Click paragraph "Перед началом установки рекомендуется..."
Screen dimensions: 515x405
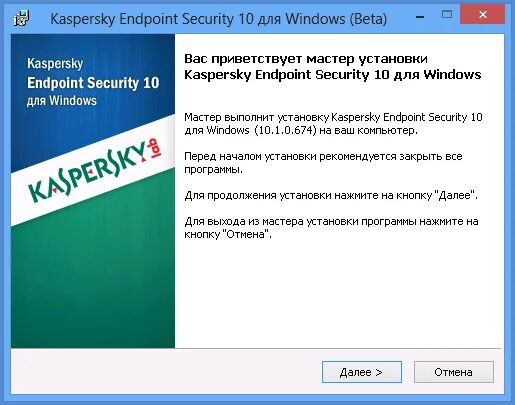[323, 163]
